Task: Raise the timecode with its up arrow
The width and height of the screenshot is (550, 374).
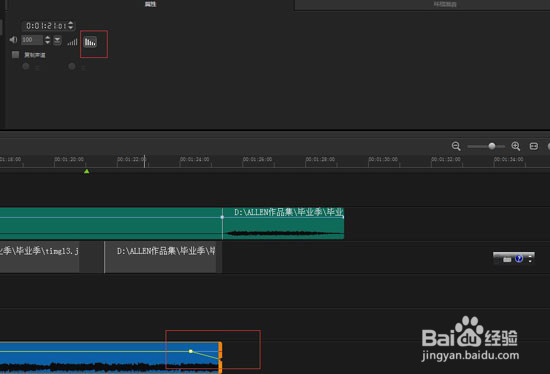Action: click(x=71, y=24)
